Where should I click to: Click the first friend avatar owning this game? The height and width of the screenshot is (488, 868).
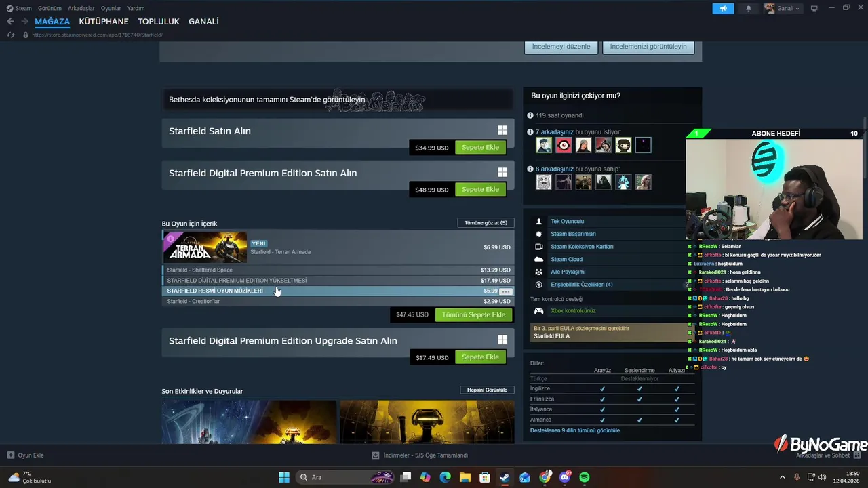(544, 182)
